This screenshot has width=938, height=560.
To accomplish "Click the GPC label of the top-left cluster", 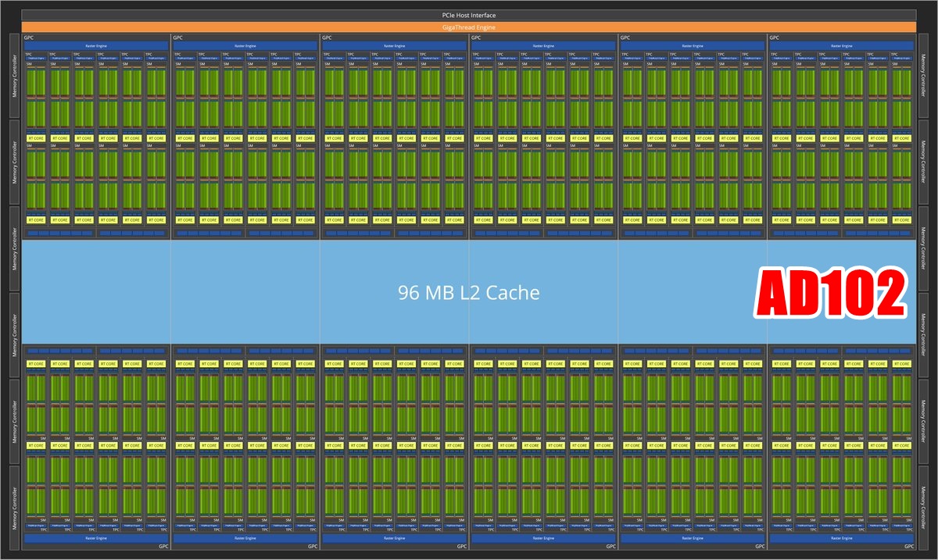I will click(x=29, y=37).
